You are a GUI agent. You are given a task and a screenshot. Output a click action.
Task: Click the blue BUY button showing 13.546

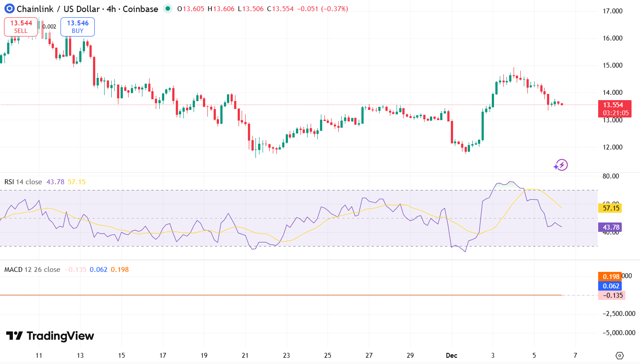[77, 27]
